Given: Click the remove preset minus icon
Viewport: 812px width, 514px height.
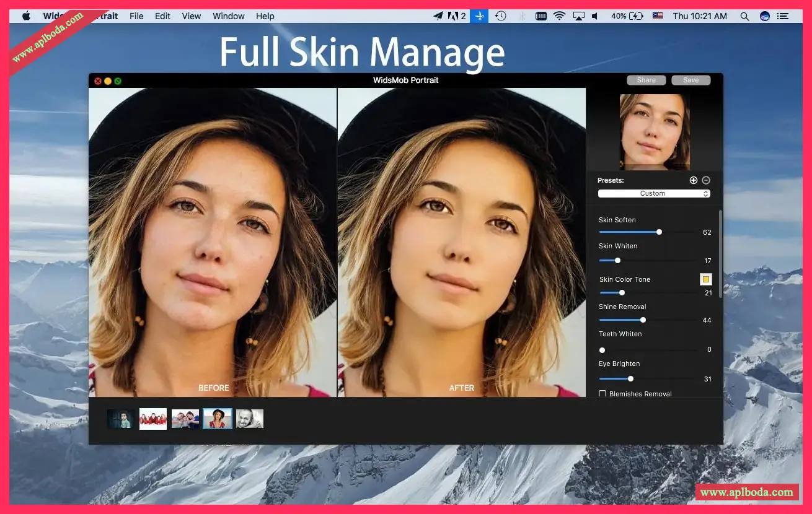Looking at the screenshot, I should click(x=706, y=180).
